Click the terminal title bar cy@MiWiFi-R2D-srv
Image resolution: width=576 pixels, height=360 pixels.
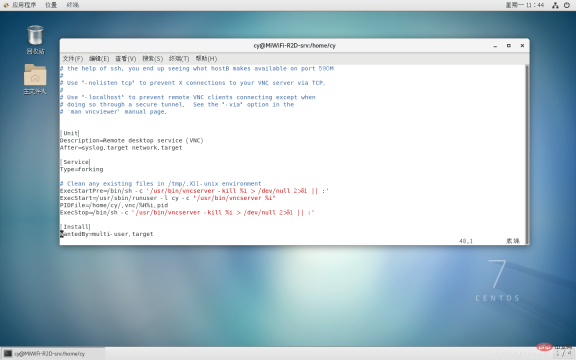pos(294,46)
